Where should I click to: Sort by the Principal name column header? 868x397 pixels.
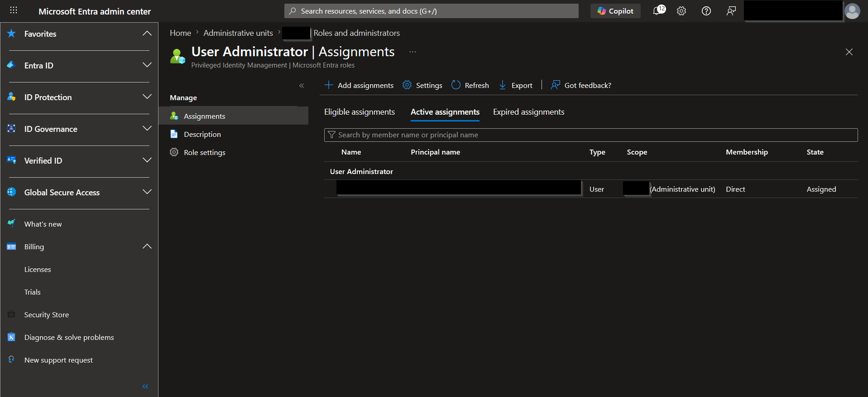435,152
